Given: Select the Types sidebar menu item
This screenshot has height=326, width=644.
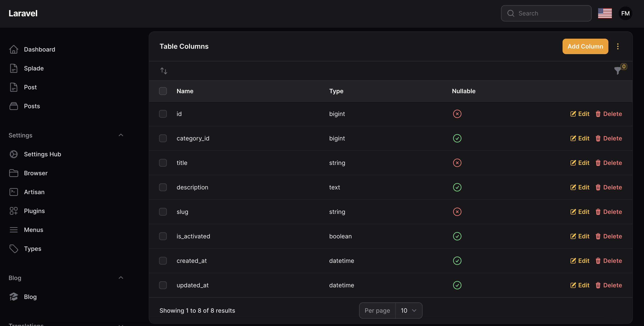Looking at the screenshot, I should click(32, 249).
